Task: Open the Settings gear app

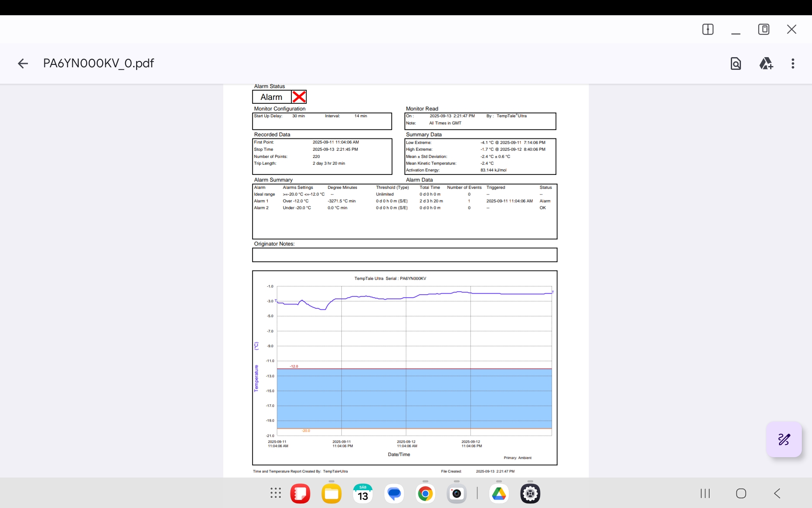Action: 530,494
